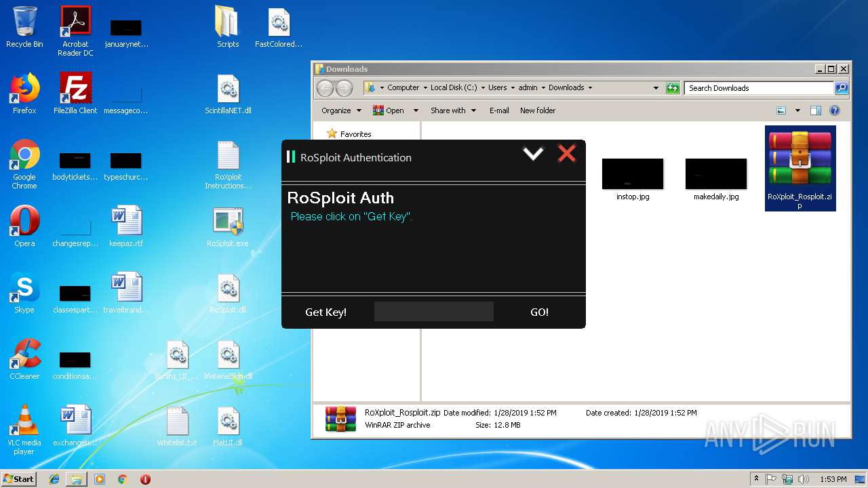Image resolution: width=868 pixels, height=488 pixels.
Task: Select RoSploit.exe on the desktop
Action: [x=228, y=226]
